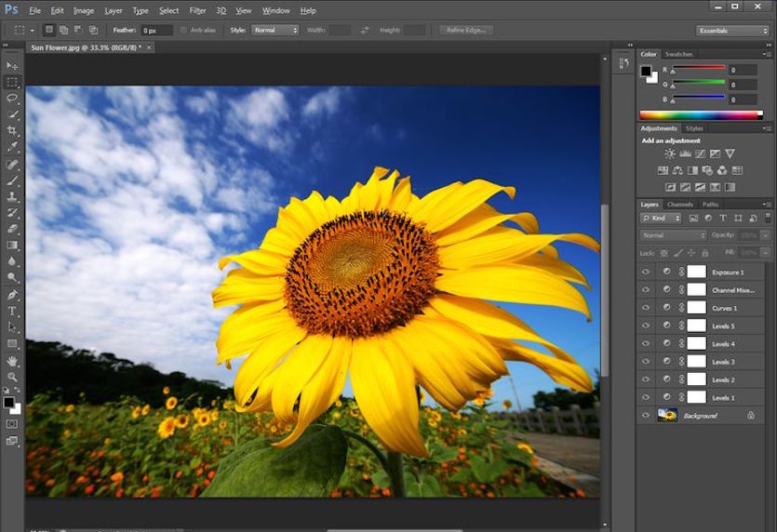The image size is (777, 532).
Task: Open the layer blend mode dropdown
Action: (673, 235)
